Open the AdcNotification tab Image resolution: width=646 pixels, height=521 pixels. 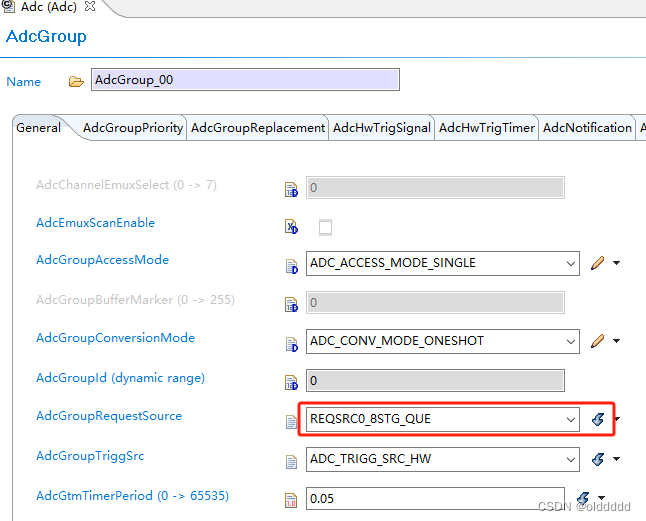coord(587,128)
